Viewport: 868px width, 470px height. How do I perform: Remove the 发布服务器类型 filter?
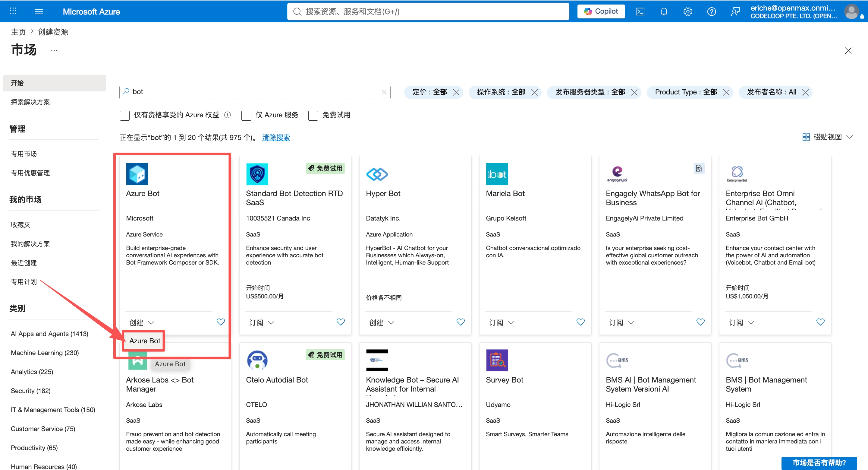634,92
